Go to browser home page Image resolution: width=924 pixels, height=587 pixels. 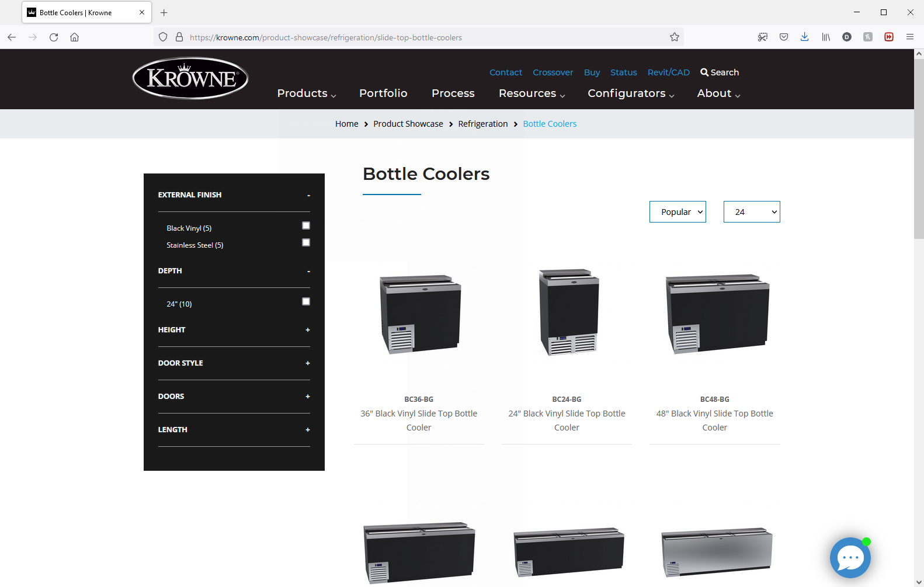coord(75,37)
